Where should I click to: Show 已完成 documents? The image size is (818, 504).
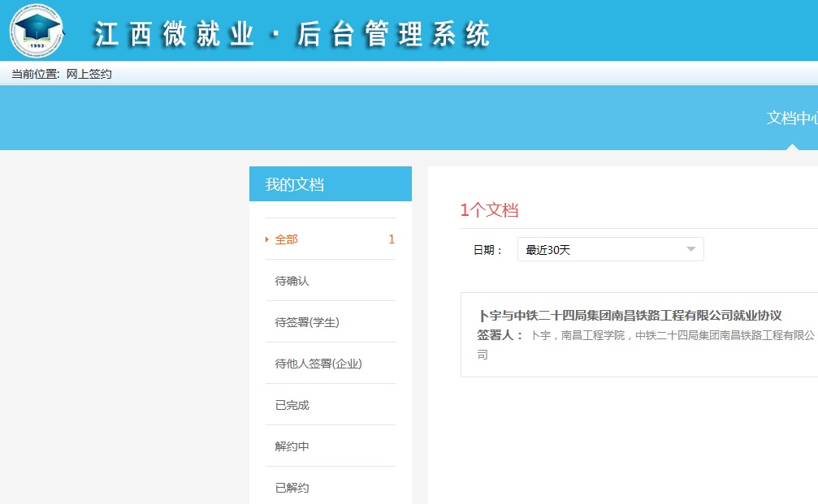coord(292,405)
